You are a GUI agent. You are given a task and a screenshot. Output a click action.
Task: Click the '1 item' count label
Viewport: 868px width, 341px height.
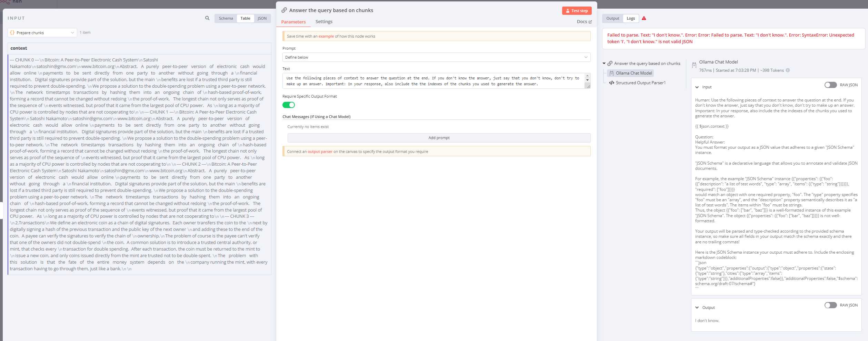pyautogui.click(x=85, y=32)
